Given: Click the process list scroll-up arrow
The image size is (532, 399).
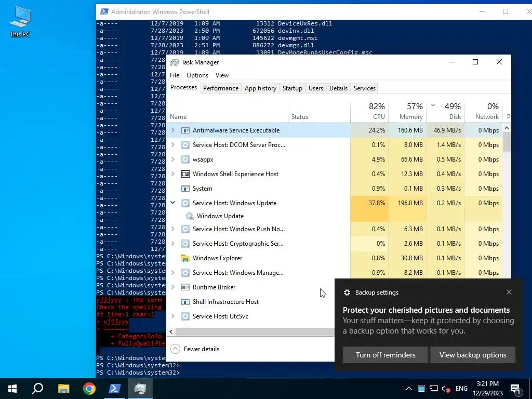Looking at the screenshot, I should tap(507, 128).
